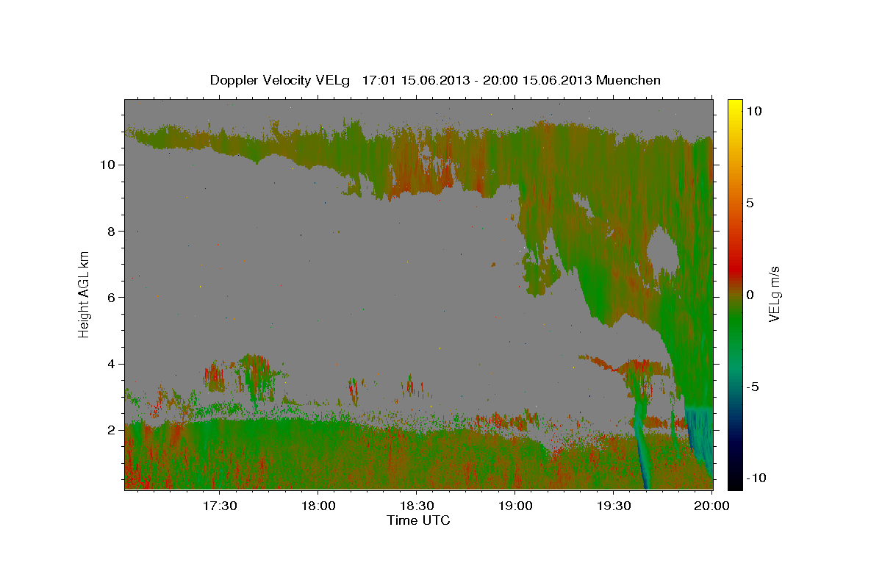Click the colorbar tick value 0

coord(750,295)
